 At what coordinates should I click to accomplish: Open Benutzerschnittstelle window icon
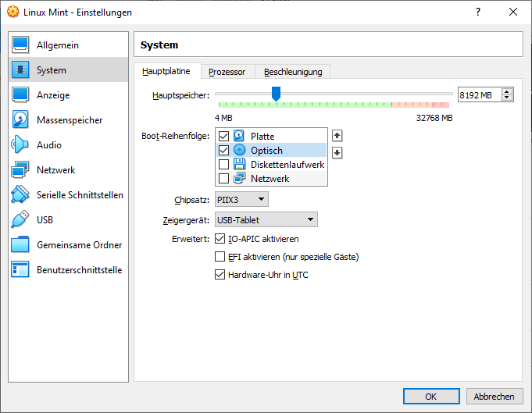(x=20, y=269)
